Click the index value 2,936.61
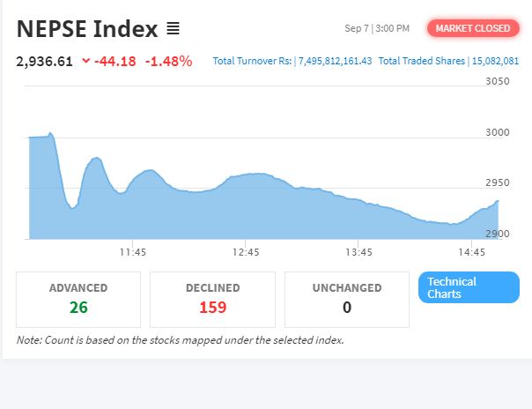 (x=44, y=62)
